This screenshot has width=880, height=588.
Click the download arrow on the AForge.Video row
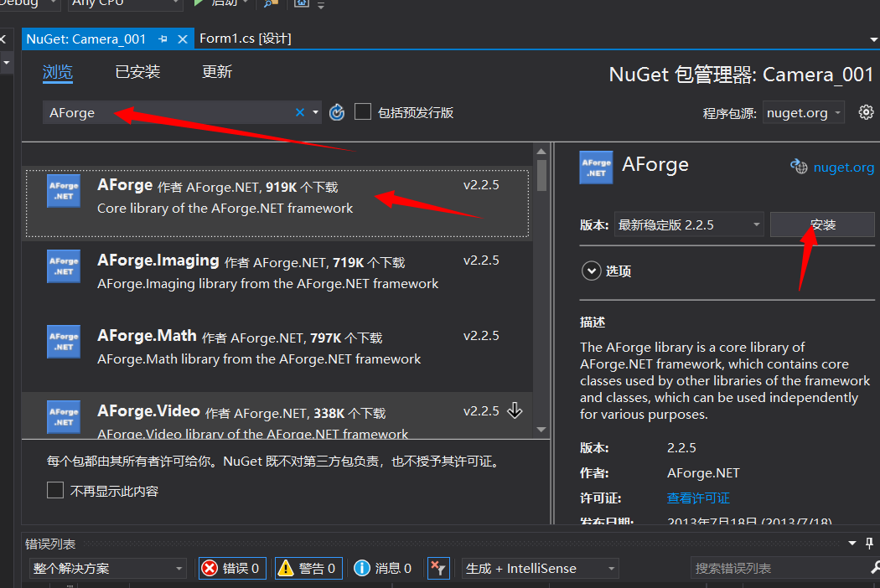point(515,410)
